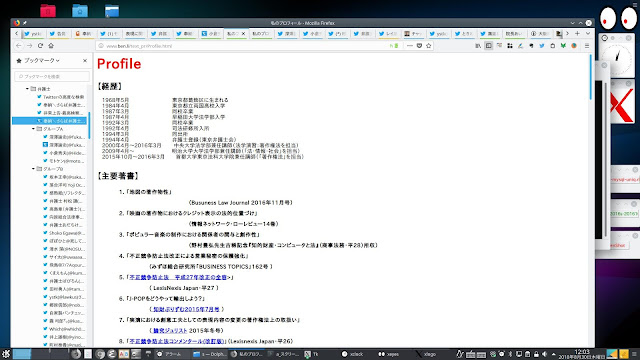Screen dimensions: 640x360
Task: Reload the current page
Action: click(x=40, y=46)
